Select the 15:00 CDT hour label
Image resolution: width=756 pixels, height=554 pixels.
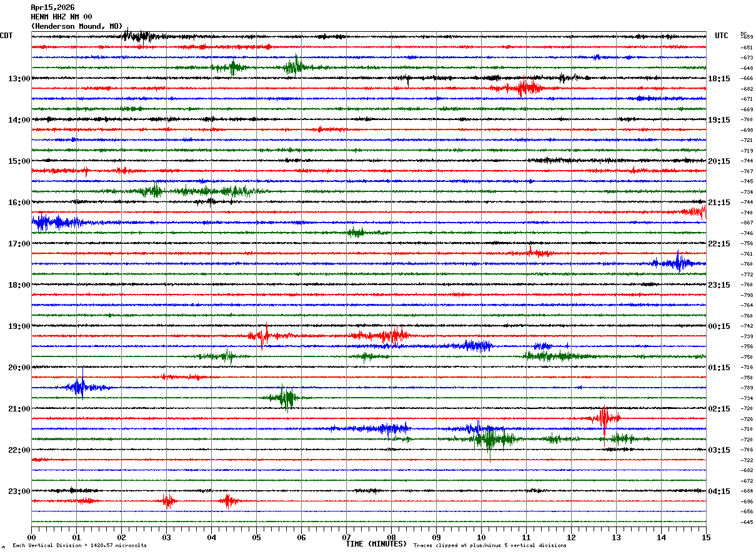pyautogui.click(x=19, y=161)
